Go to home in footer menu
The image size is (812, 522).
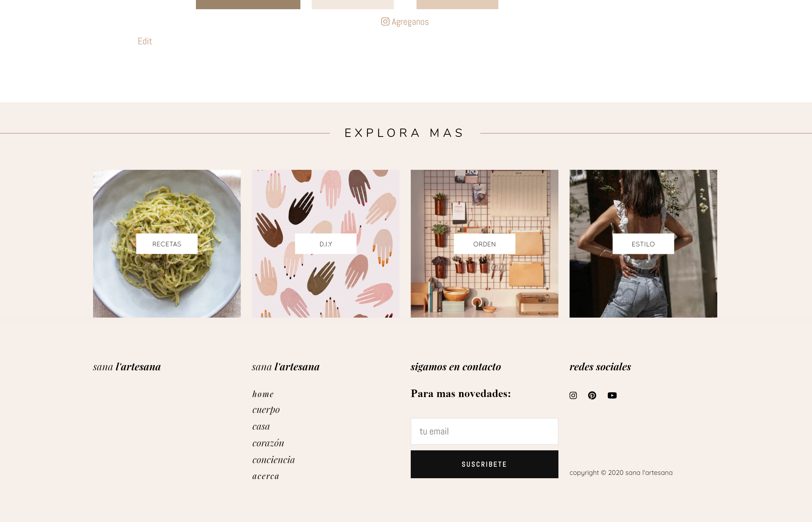(x=263, y=394)
